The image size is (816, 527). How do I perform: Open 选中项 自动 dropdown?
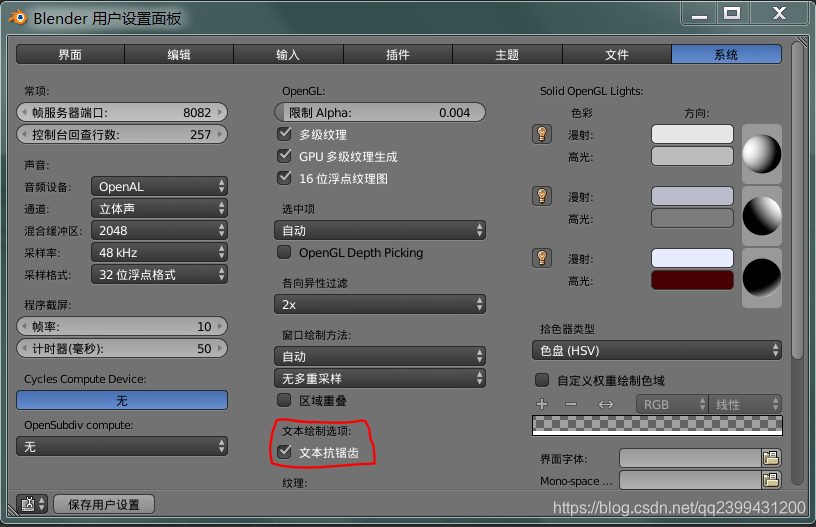point(380,230)
